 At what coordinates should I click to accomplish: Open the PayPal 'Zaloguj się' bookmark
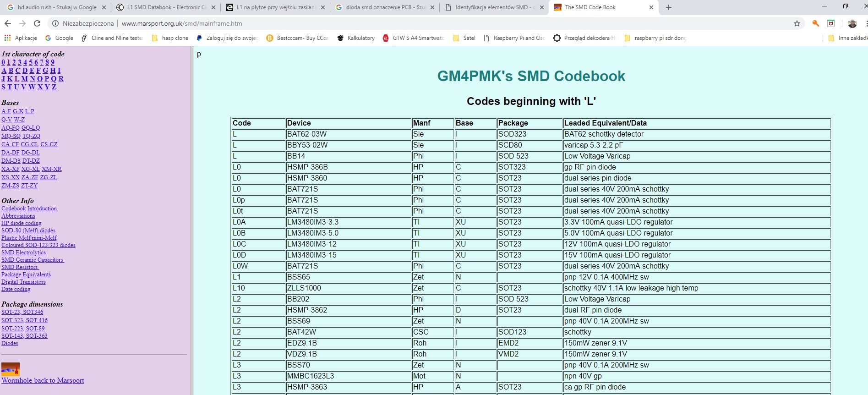pos(227,38)
